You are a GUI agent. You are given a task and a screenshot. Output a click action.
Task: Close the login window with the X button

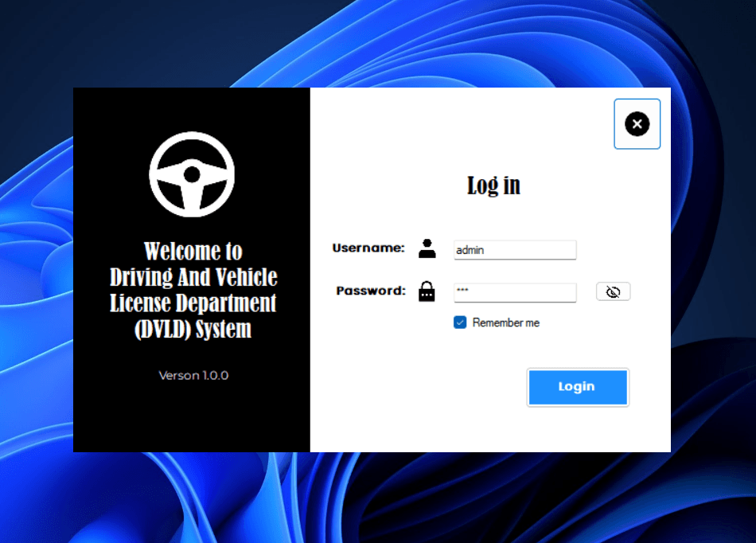point(637,123)
